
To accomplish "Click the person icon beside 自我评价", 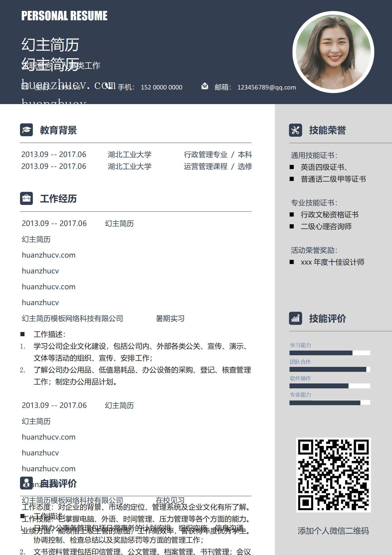I will pos(26,483).
